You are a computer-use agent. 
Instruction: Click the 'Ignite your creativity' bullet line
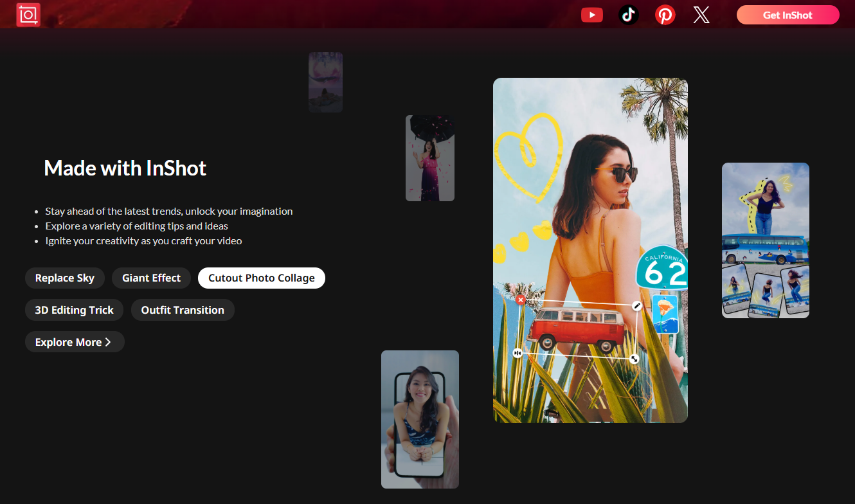tap(143, 240)
